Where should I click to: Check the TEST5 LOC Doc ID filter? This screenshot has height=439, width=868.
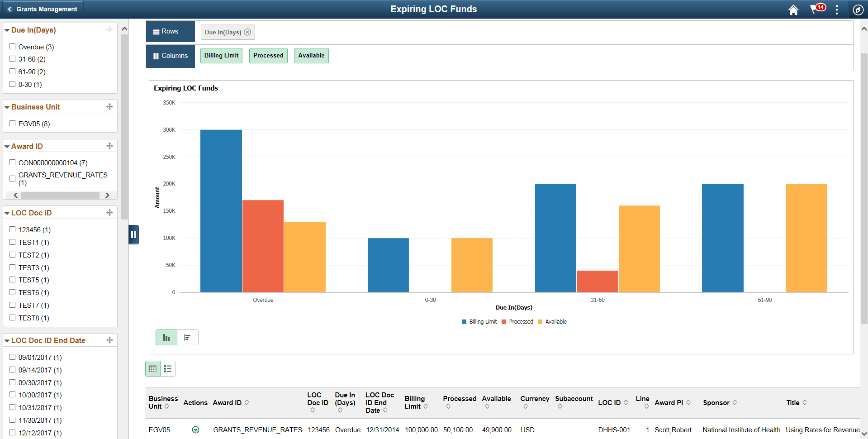[x=13, y=280]
